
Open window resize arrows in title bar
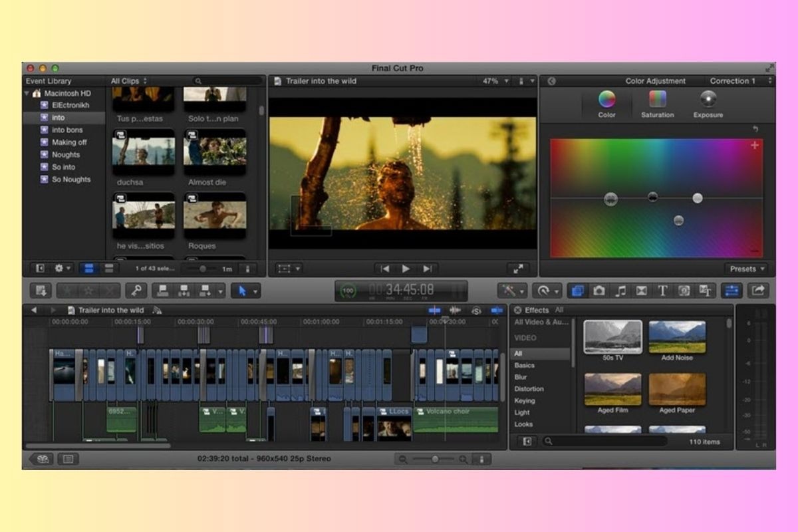tap(769, 68)
